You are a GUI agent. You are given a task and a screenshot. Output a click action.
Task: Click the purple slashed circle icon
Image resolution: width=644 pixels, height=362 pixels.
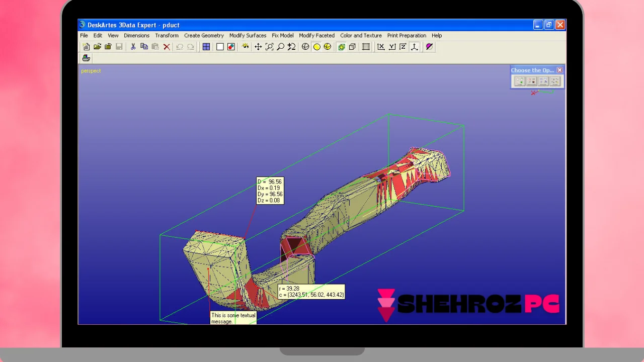pyautogui.click(x=429, y=47)
